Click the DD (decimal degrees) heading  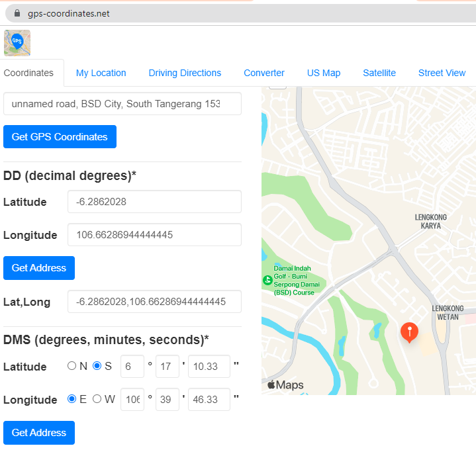point(70,175)
